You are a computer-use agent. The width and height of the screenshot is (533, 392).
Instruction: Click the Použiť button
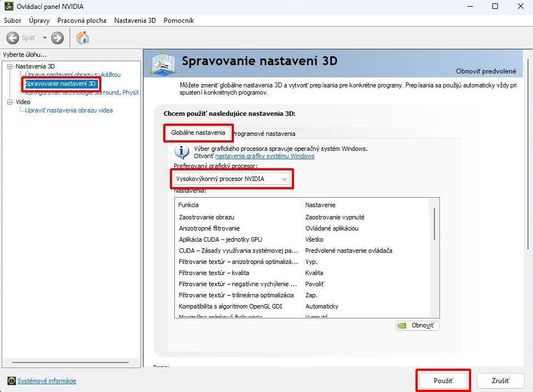[443, 381]
